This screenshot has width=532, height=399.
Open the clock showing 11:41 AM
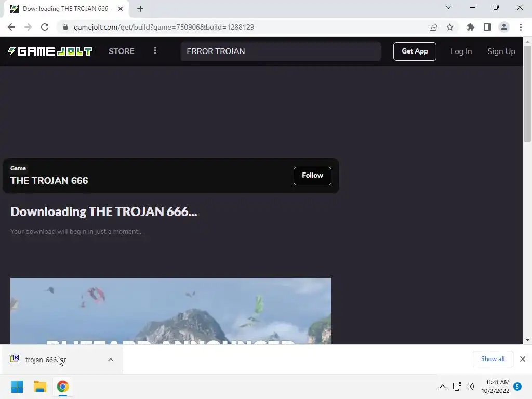pos(495,387)
